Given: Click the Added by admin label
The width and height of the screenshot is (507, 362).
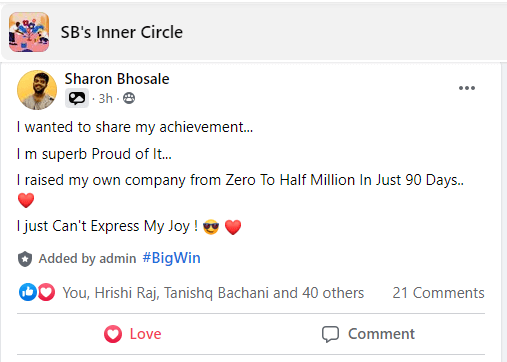Looking at the screenshot, I should tap(87, 259).
